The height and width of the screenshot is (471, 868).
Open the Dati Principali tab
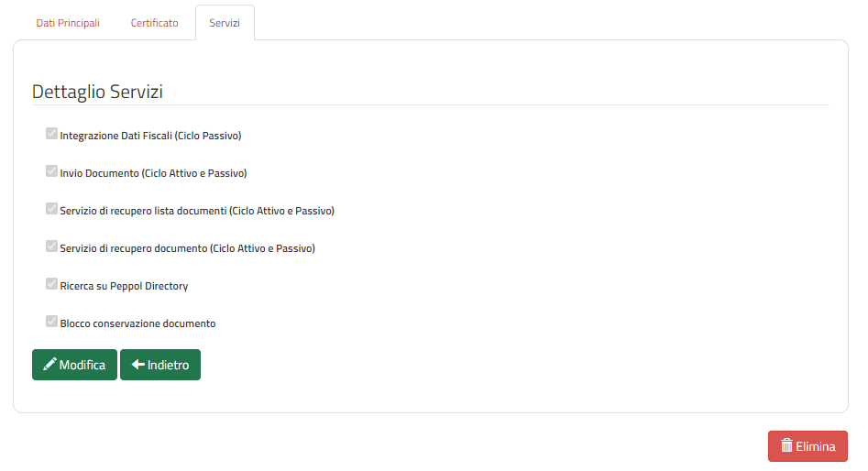(x=68, y=23)
